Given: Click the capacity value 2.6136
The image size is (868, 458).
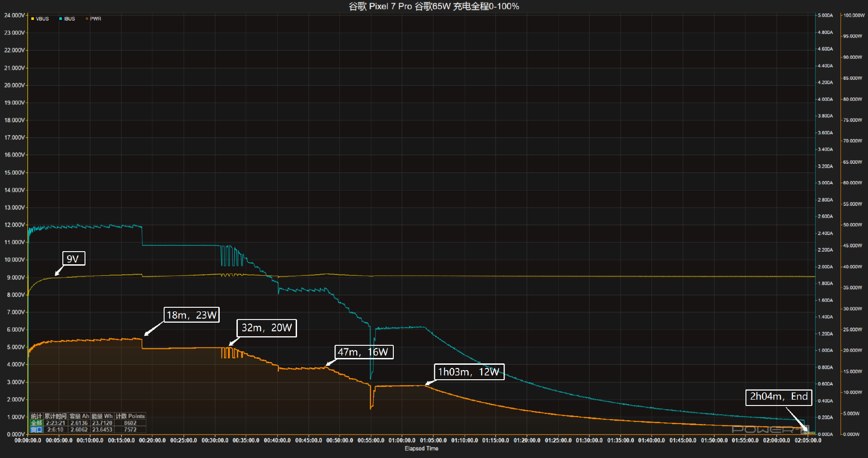Looking at the screenshot, I should tap(79, 423).
